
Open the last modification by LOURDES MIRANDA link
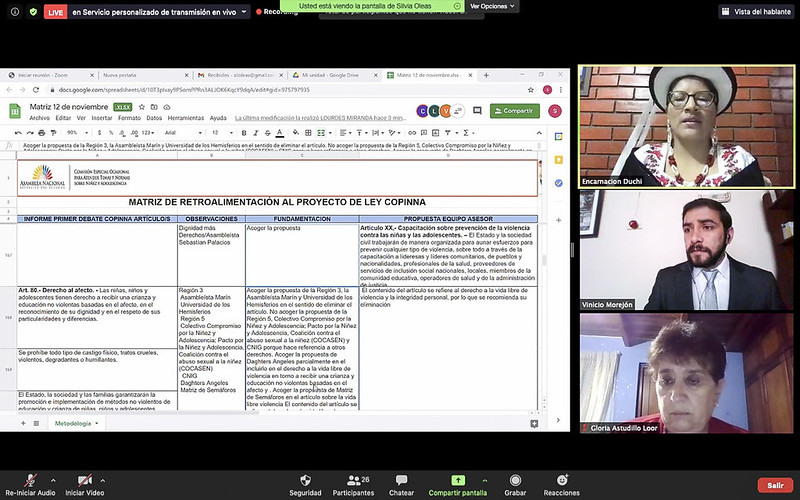pyautogui.click(x=320, y=118)
